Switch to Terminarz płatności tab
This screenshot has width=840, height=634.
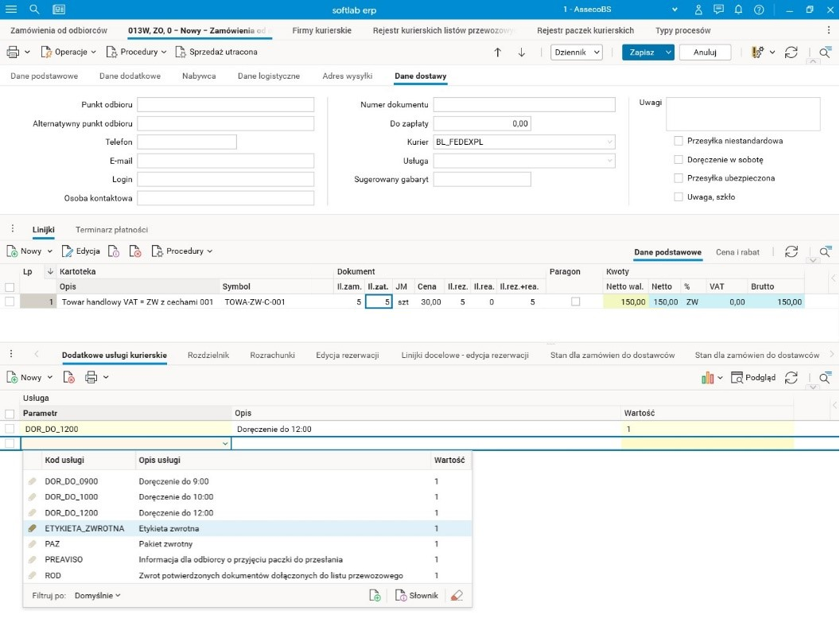(x=111, y=230)
